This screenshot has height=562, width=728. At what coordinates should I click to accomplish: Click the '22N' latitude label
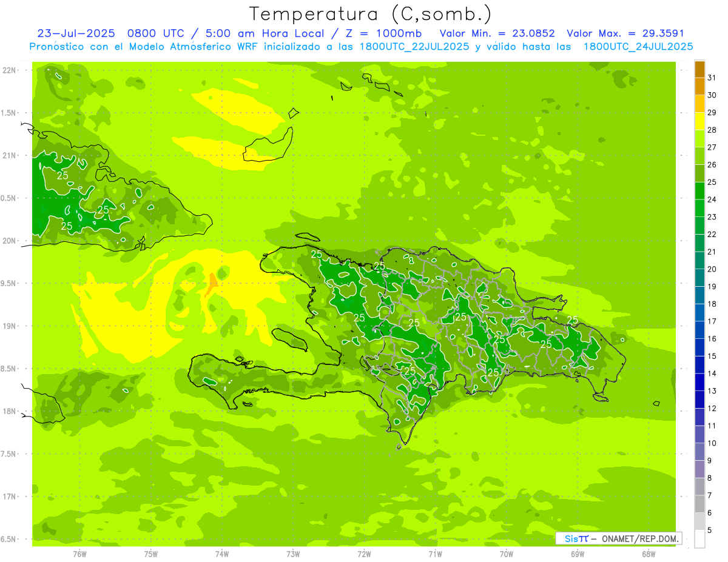pyautogui.click(x=10, y=70)
